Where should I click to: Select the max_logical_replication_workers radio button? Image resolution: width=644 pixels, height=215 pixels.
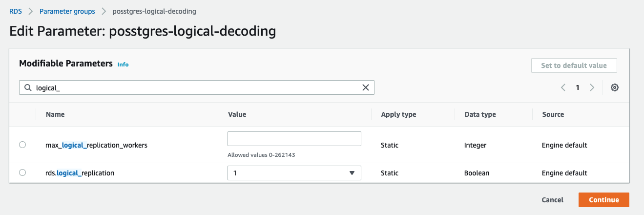(x=22, y=145)
